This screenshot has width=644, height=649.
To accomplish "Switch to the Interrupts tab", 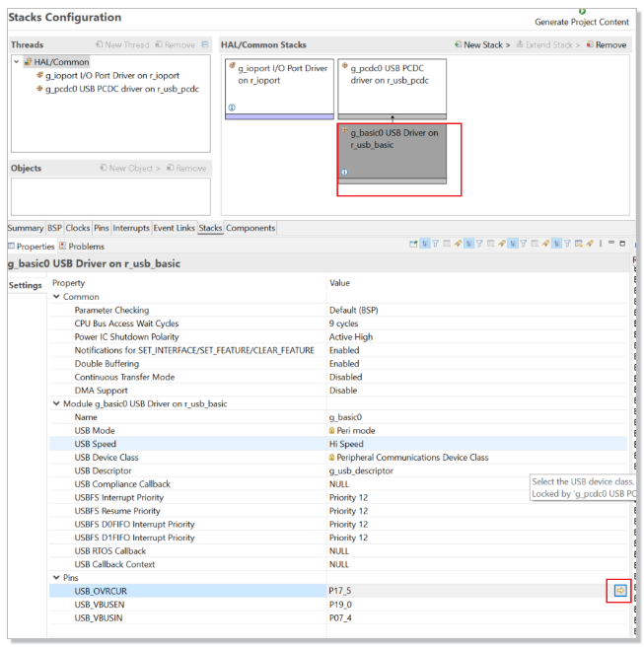I will 131,228.
